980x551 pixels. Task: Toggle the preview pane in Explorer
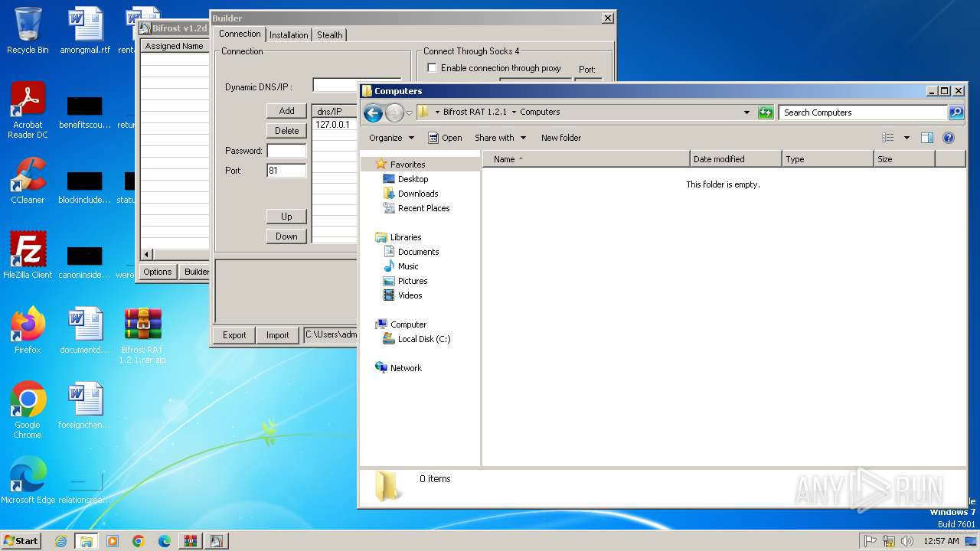pos(927,138)
